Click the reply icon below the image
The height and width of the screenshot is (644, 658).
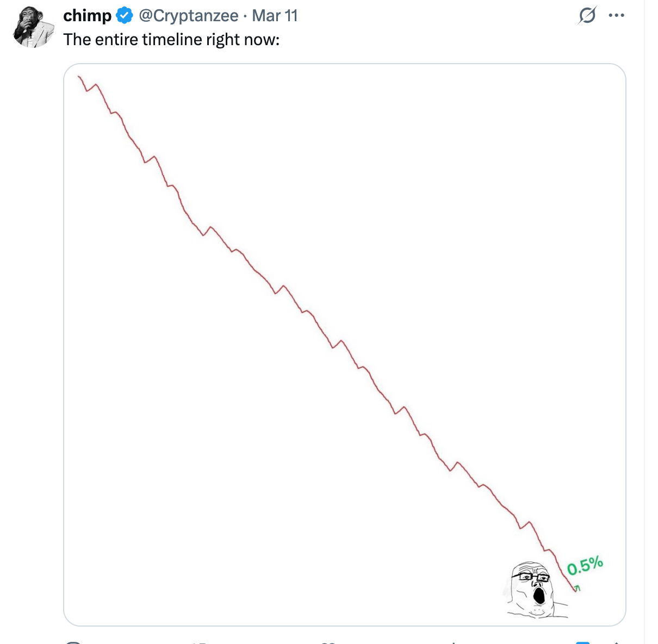point(73,642)
